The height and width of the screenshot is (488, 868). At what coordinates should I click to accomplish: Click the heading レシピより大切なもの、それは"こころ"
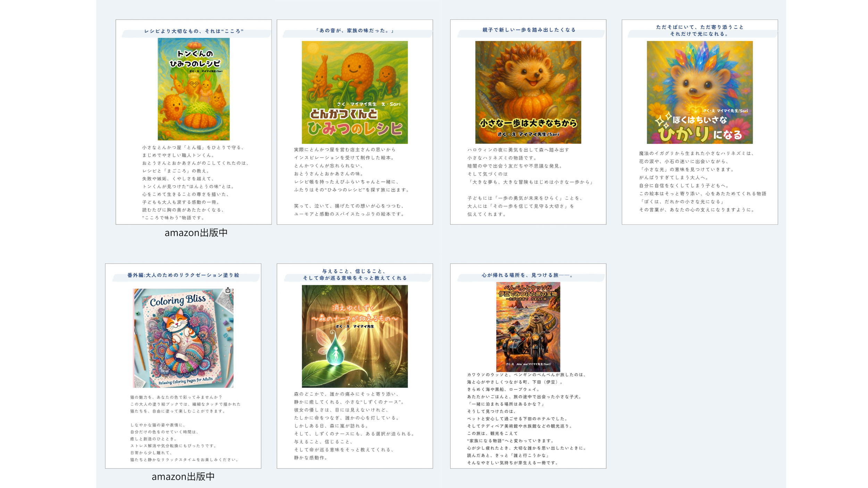194,31
